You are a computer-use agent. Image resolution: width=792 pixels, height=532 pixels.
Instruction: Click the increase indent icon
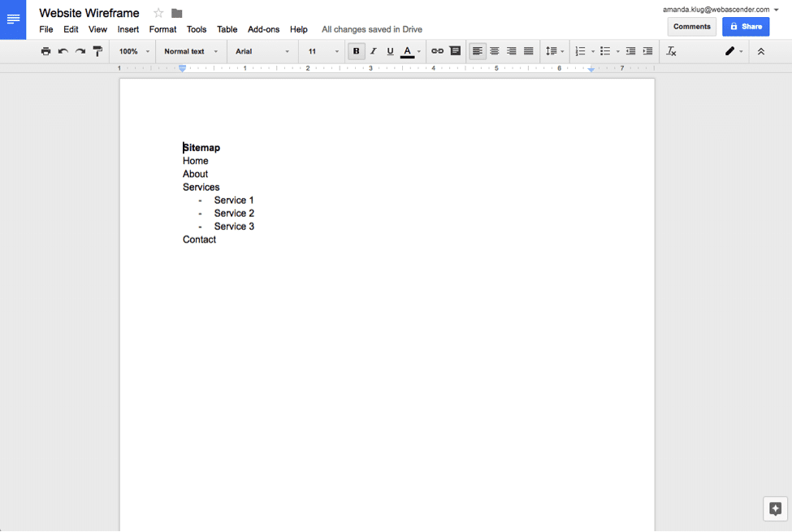pos(647,51)
